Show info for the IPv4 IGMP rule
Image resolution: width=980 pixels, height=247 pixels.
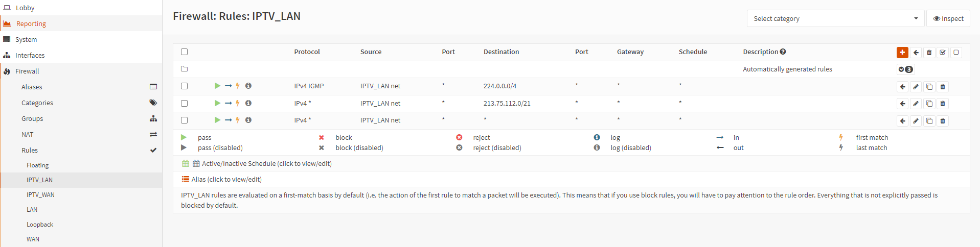(248, 86)
